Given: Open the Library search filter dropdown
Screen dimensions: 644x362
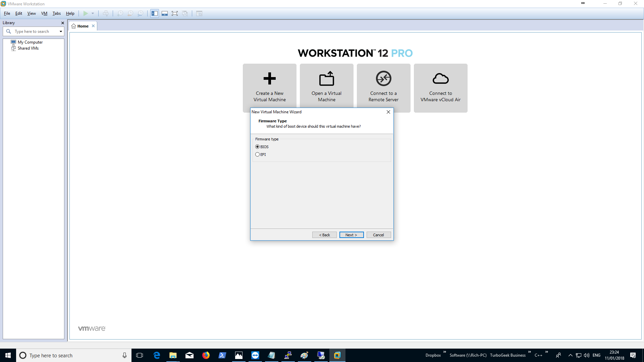Looking at the screenshot, I should coord(61,32).
